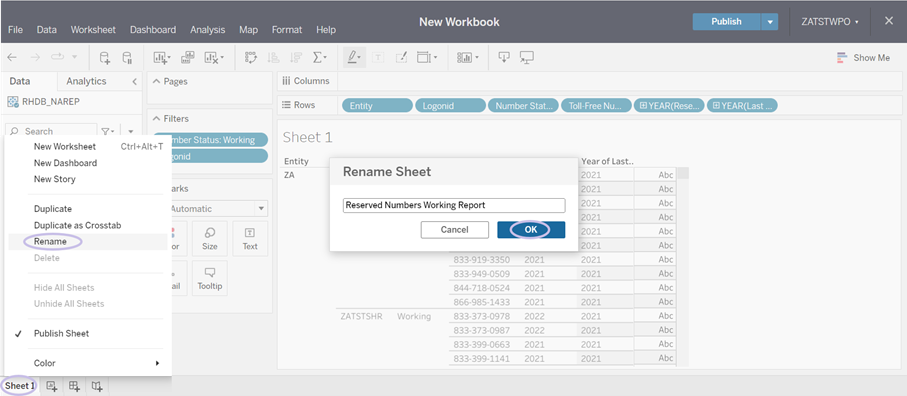Click the New Dashboard icon in bottom bar
907x396 pixels.
coord(75,386)
